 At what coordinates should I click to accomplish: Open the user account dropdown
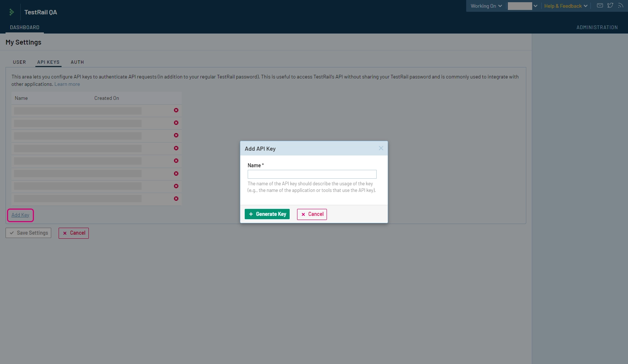point(522,6)
